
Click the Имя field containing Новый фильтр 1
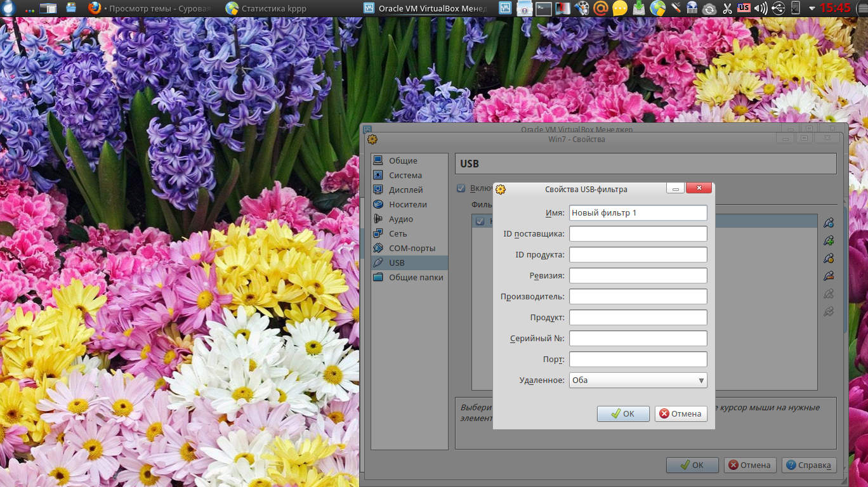tap(638, 213)
